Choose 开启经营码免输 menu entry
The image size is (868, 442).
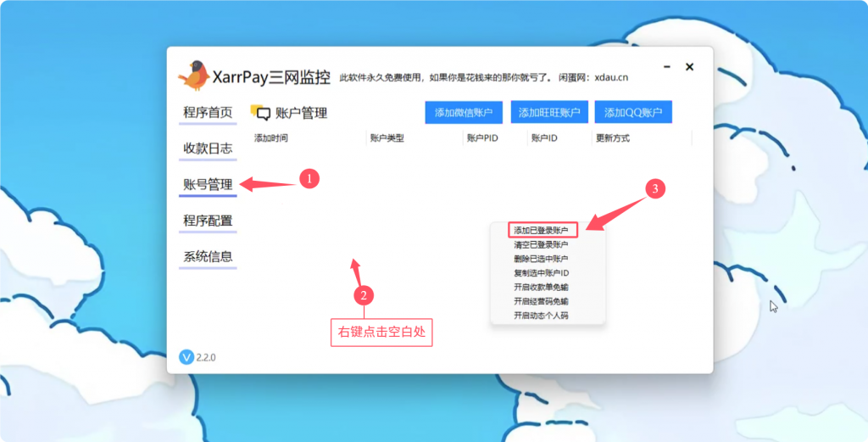(541, 301)
